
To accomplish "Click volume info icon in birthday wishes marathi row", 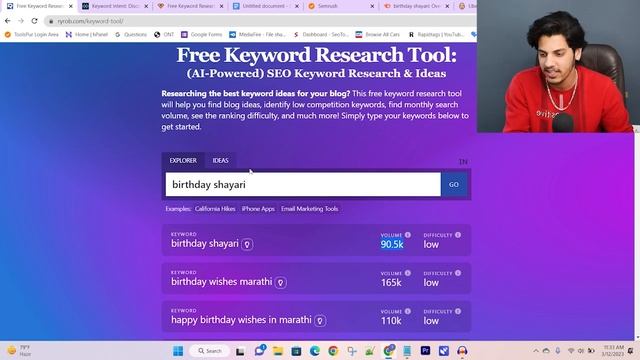I will (408, 273).
